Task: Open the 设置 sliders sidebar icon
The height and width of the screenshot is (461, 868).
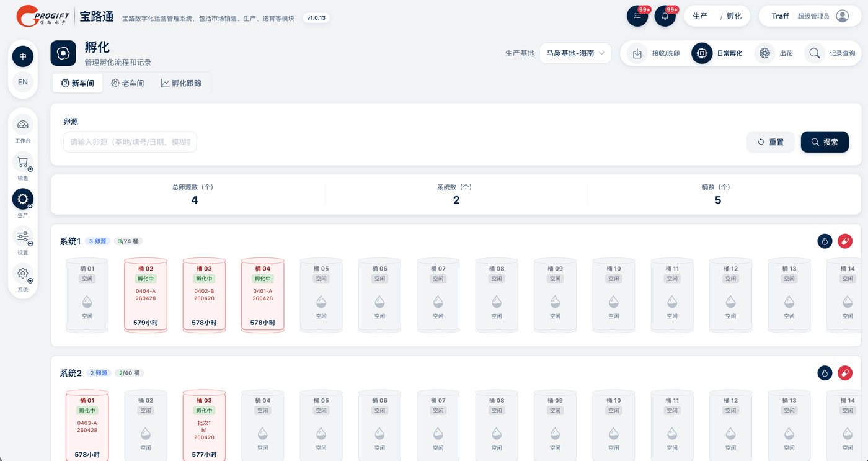Action: coord(23,236)
